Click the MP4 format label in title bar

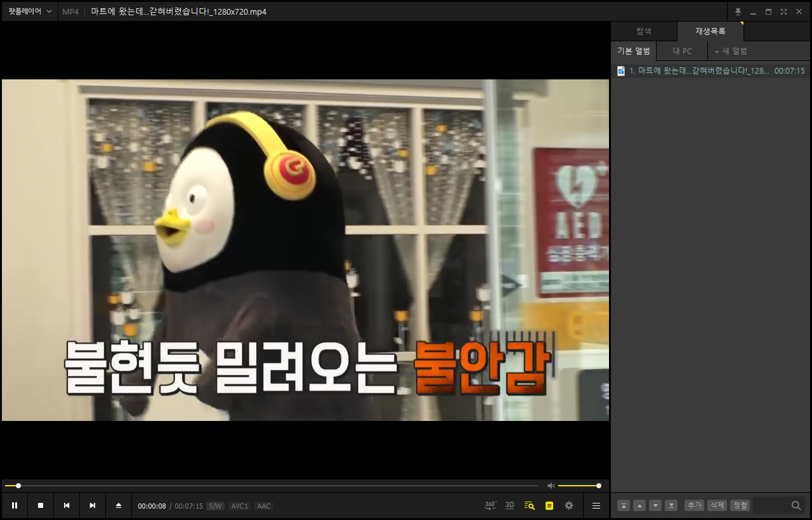[70, 11]
